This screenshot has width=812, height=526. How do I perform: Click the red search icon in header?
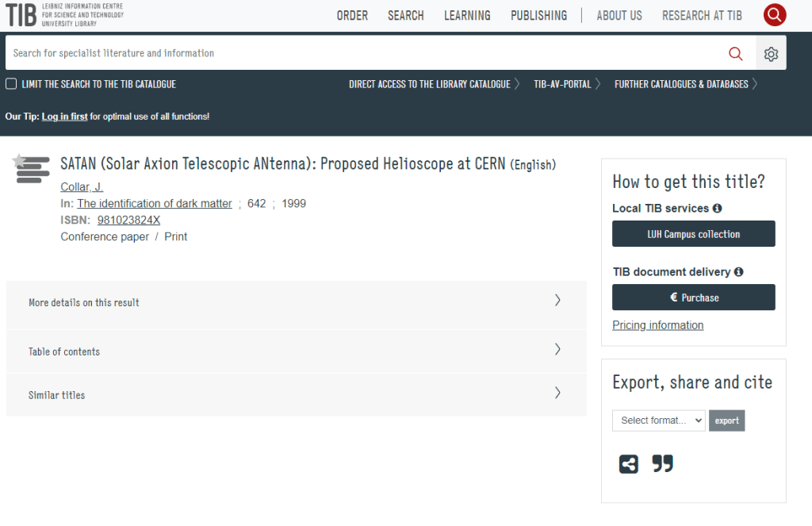[774, 15]
